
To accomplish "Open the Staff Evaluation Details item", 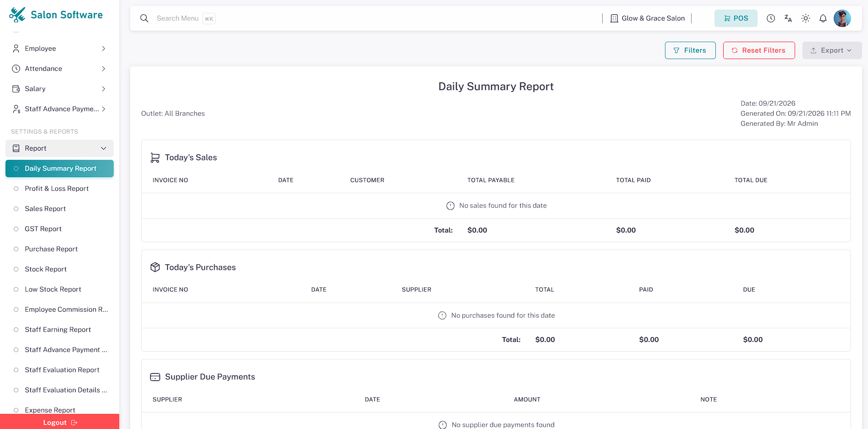I will click(60, 390).
